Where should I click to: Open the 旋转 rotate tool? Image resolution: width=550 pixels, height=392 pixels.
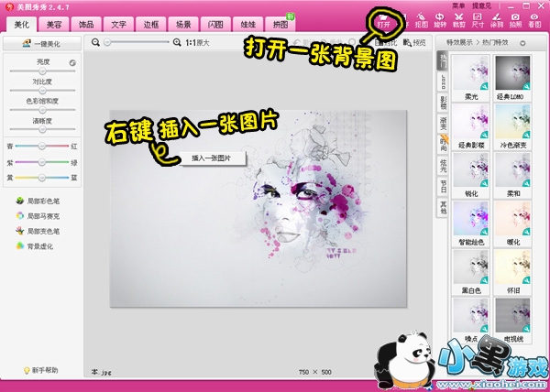(x=440, y=21)
